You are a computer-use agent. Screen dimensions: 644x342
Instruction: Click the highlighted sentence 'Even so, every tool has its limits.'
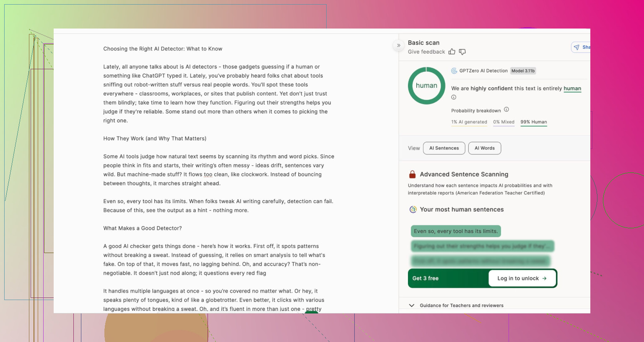pyautogui.click(x=456, y=231)
